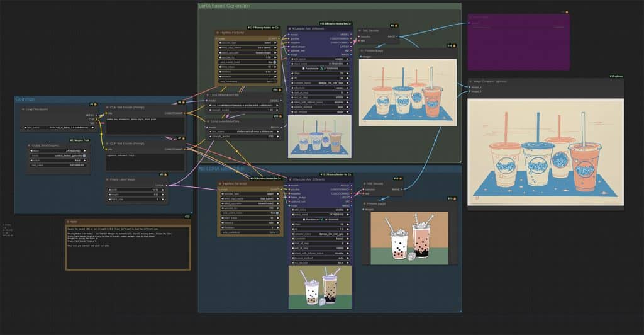Collapse the lower VAE Decode node

pos(365,184)
